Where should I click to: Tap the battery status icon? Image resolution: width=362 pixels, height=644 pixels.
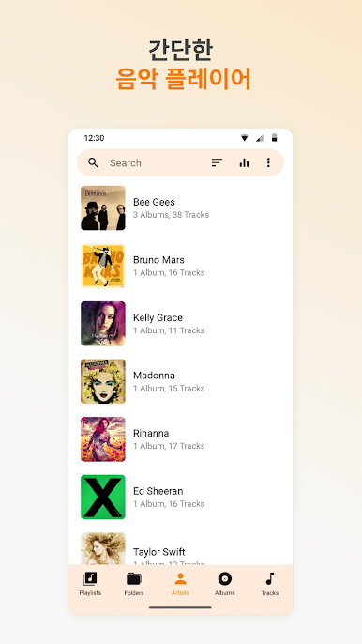(275, 138)
